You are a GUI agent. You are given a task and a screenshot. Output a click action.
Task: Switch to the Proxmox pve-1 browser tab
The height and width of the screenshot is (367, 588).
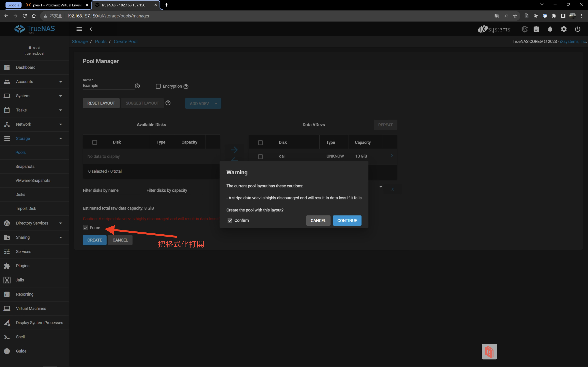57,5
